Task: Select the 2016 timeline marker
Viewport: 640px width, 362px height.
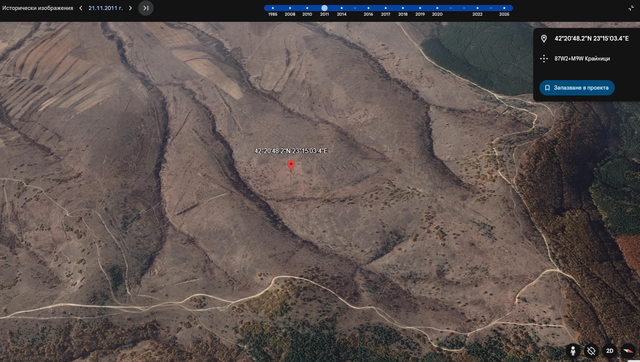Action: click(368, 8)
